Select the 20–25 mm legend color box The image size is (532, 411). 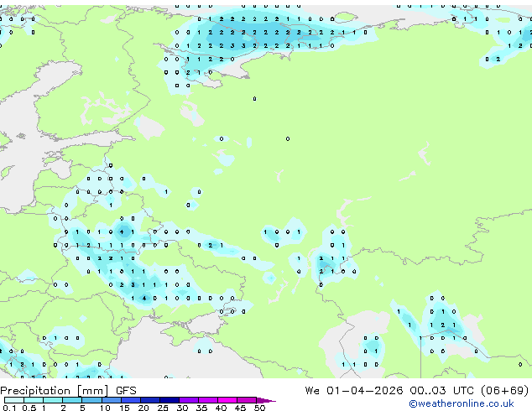(x=150, y=400)
